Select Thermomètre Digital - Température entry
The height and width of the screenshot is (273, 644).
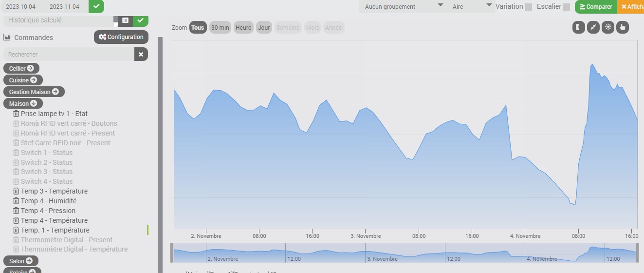[x=74, y=249]
